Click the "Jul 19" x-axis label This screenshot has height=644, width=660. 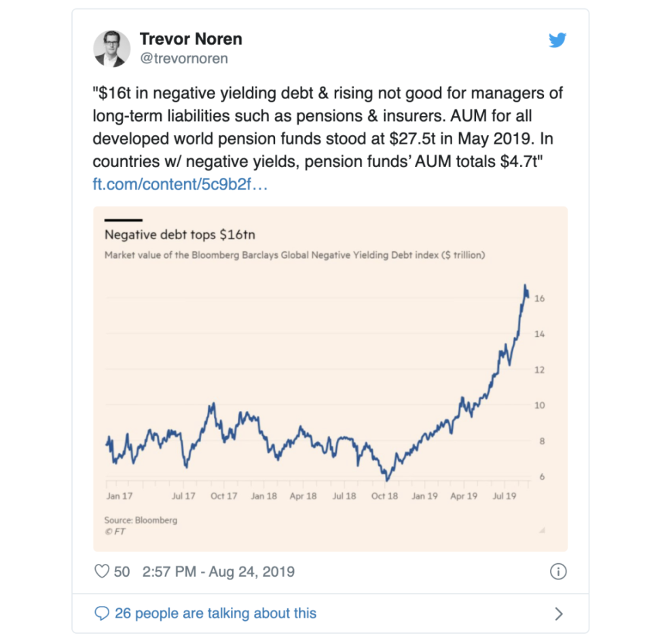(x=505, y=496)
